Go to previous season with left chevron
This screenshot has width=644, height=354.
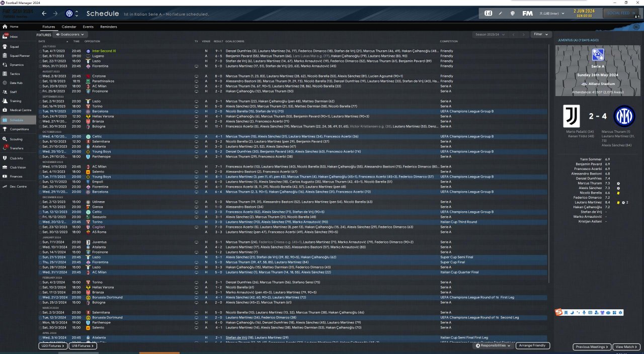click(x=514, y=35)
